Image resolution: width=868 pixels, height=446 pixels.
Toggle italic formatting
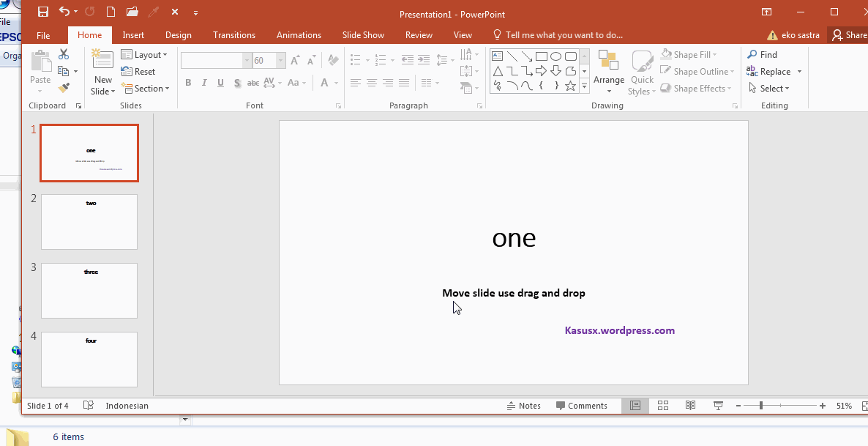[204, 83]
